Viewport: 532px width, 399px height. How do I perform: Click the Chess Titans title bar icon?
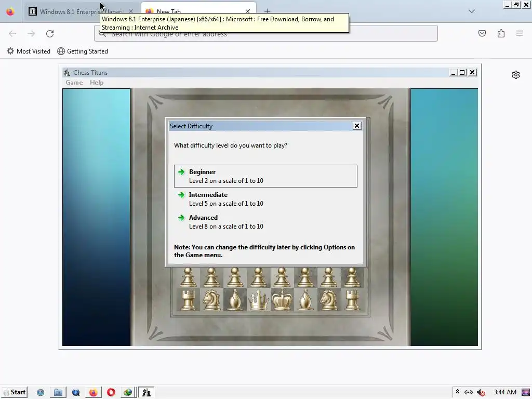pos(67,73)
